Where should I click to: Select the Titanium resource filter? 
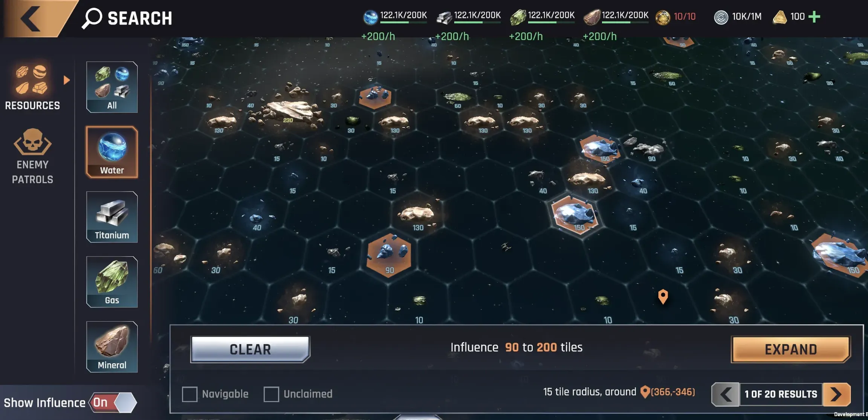112,217
